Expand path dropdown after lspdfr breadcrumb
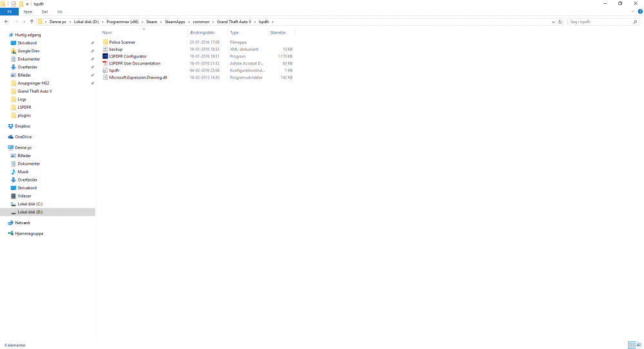Viewport: 644px width, 349px height. (272, 22)
